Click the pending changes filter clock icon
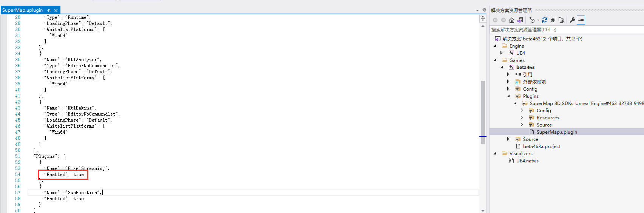Viewport: 644px width, 213px height. click(x=532, y=20)
